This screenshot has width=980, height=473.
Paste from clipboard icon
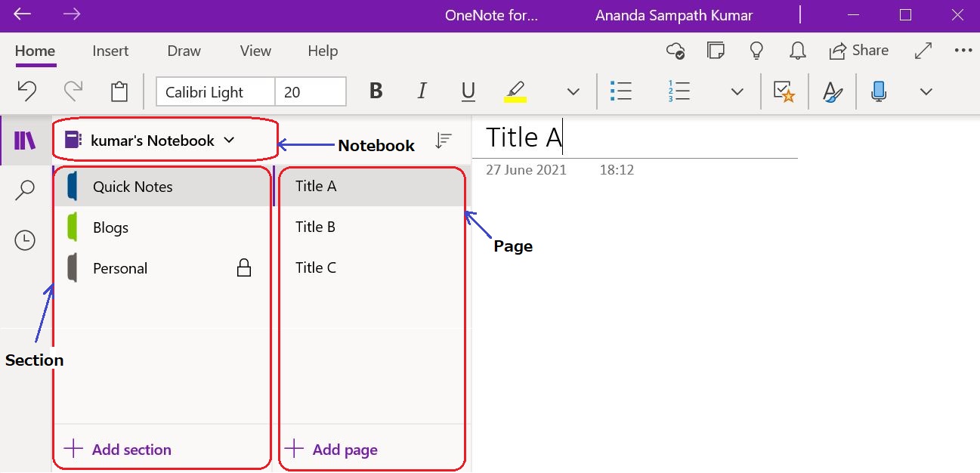tap(119, 91)
